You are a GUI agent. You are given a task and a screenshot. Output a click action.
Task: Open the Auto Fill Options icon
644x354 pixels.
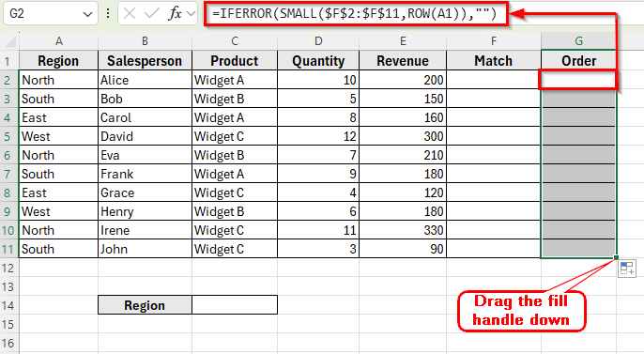(x=627, y=269)
